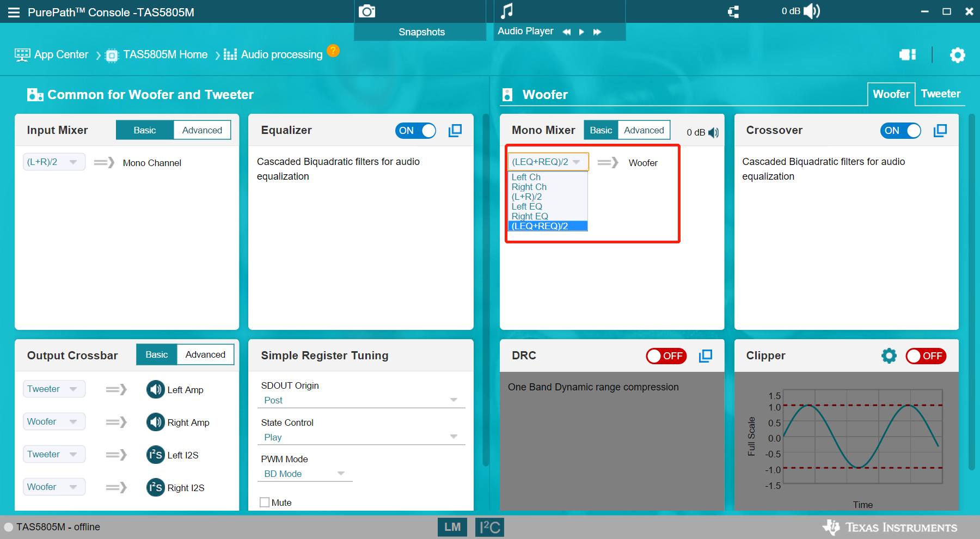Click the Audio Player music note icon
The height and width of the screenshot is (539, 980).
tap(507, 10)
